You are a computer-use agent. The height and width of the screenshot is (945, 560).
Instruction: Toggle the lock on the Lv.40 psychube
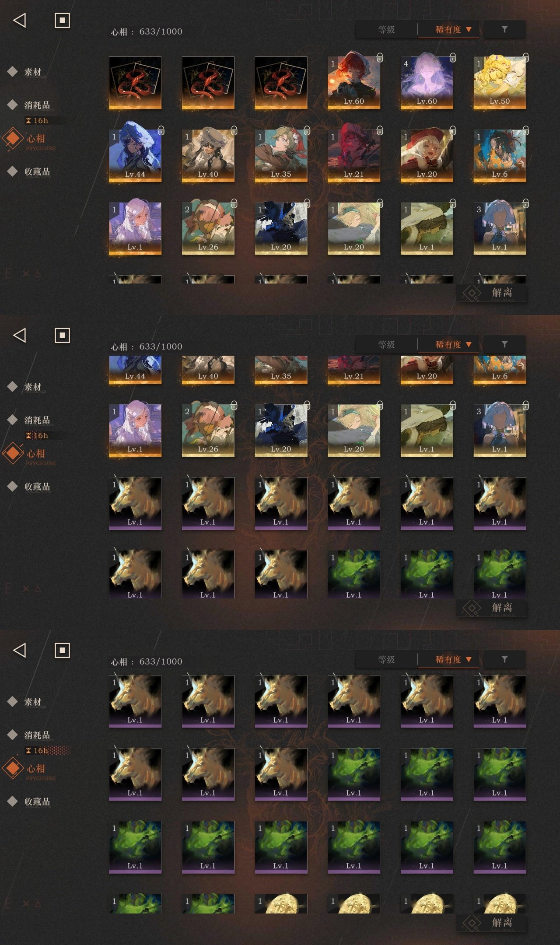[x=234, y=130]
